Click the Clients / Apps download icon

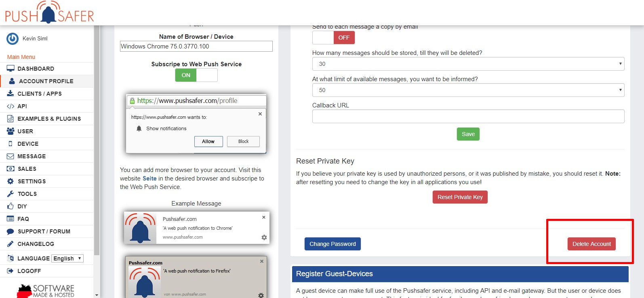pyautogui.click(x=11, y=94)
